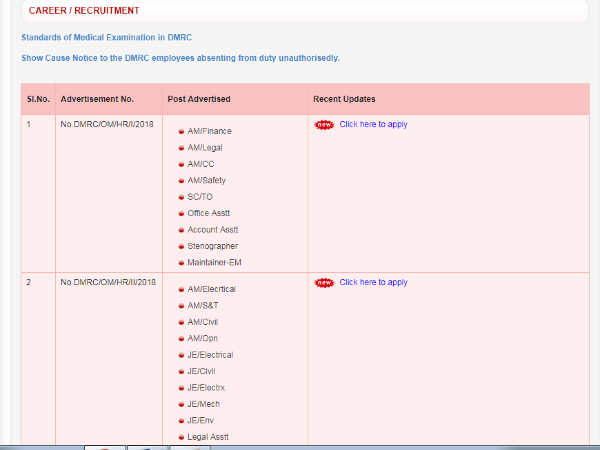This screenshot has height=450, width=600.
Task: Select the Office Asstt post entry
Action: (209, 213)
